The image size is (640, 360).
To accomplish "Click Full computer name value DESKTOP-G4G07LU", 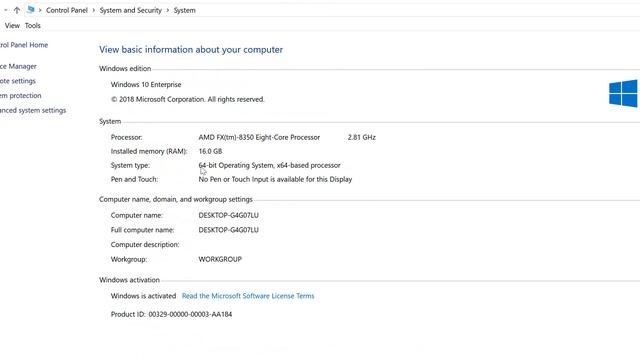I will [x=229, y=230].
